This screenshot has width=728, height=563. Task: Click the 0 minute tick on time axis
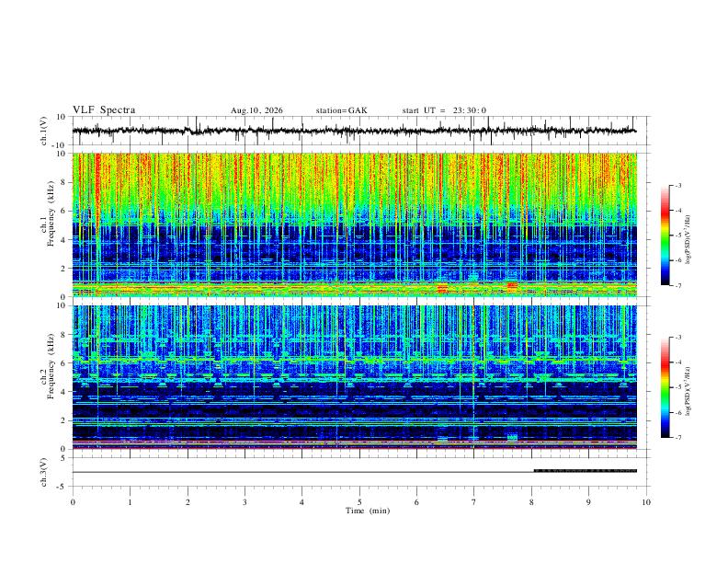73,502
